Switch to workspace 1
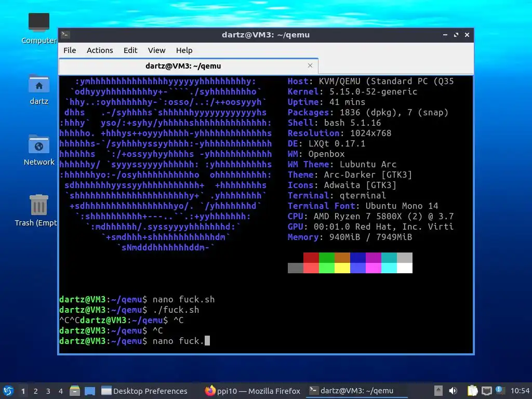The width and height of the screenshot is (532, 399). click(x=23, y=391)
